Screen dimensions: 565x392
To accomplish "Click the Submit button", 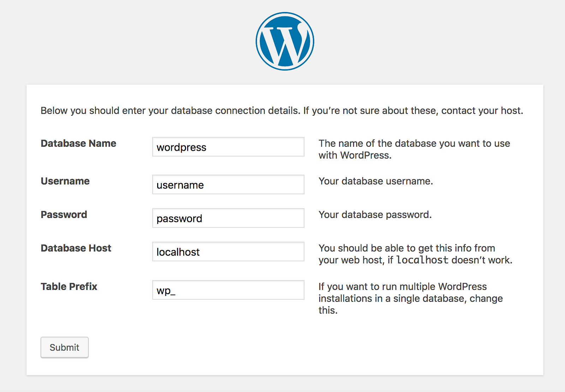I will (65, 348).
